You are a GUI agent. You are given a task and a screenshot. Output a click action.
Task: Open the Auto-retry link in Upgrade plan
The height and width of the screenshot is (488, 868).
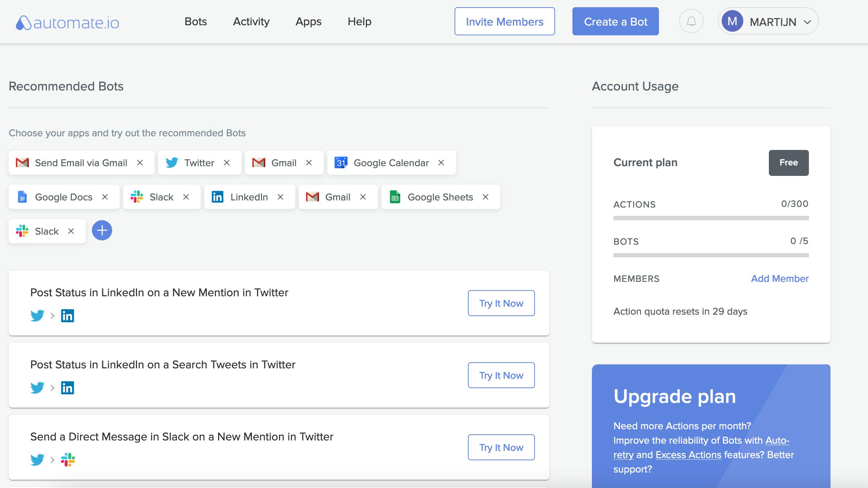[777, 440]
